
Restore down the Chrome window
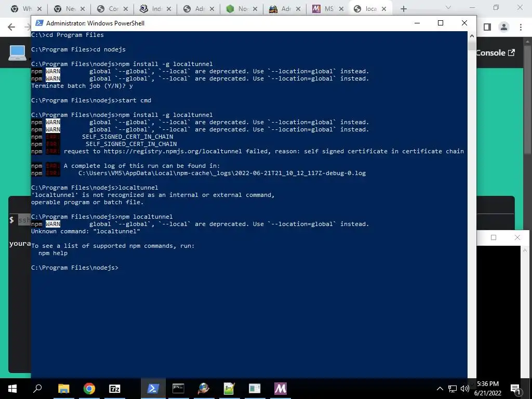(496, 7)
